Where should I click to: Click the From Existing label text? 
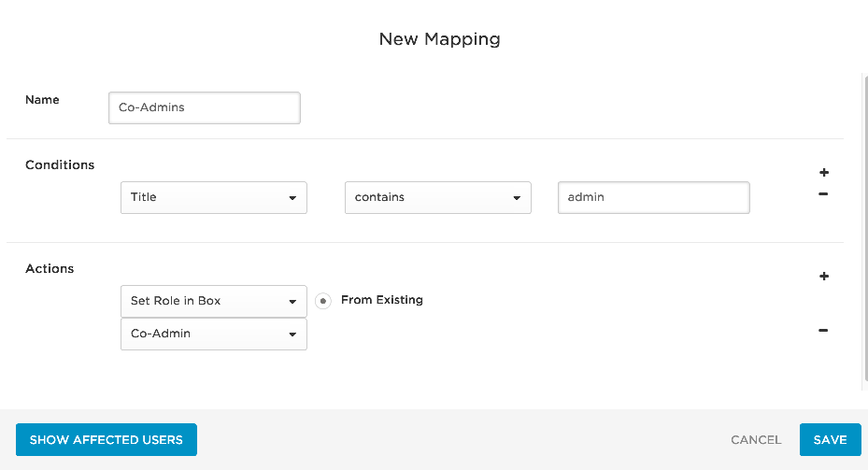pos(382,300)
